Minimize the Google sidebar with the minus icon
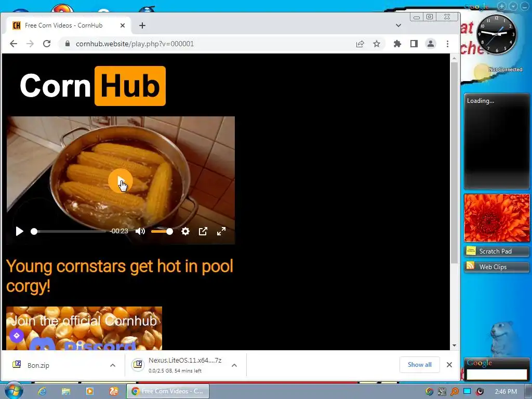The width and height of the screenshot is (532, 399). pyautogui.click(x=525, y=6)
